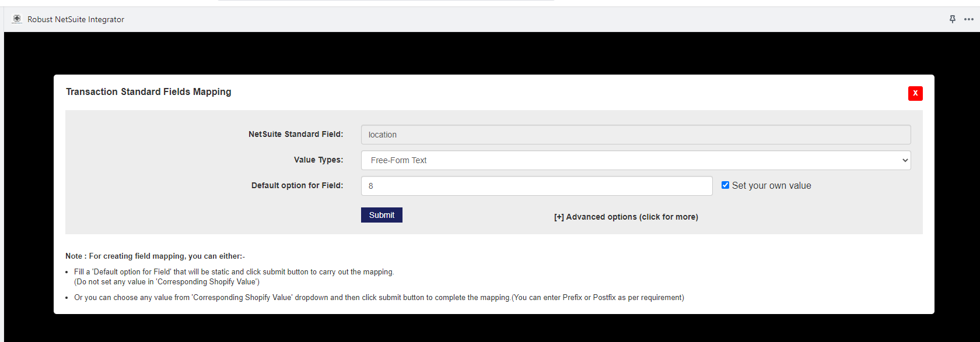The height and width of the screenshot is (342, 980).
Task: Open the Value Types dropdown
Action: (x=635, y=160)
